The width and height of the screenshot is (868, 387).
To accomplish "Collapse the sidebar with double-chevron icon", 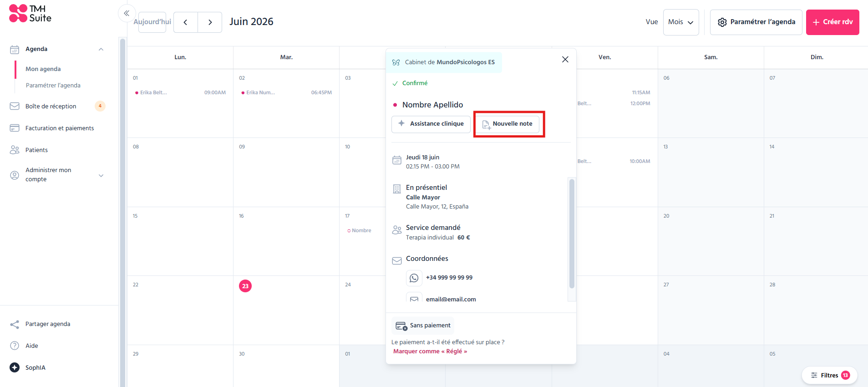I will (x=127, y=13).
